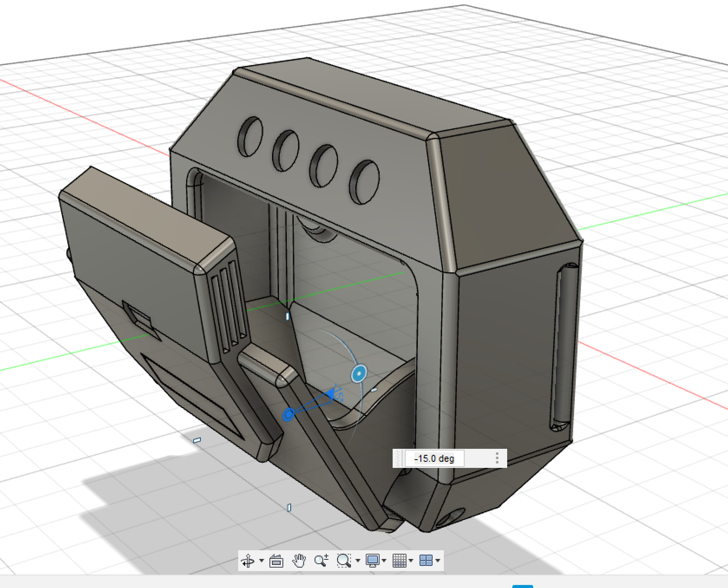This screenshot has height=588, width=728.
Task: Click the Look At icon
Action: [x=276, y=561]
